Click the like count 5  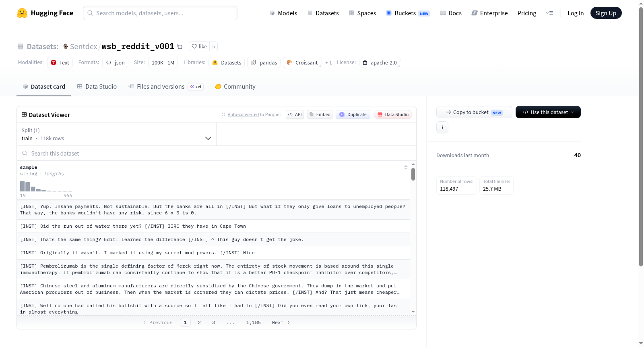coord(214,46)
